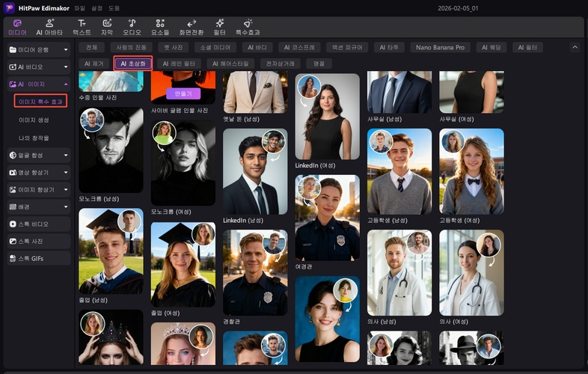
Task: Select the Nano Banana Pro category tab
Action: click(x=440, y=47)
